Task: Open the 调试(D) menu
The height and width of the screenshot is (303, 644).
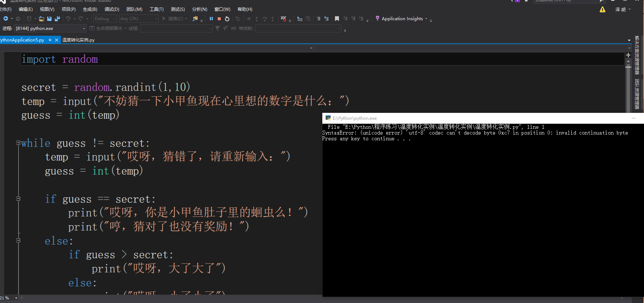Action: click(x=112, y=9)
